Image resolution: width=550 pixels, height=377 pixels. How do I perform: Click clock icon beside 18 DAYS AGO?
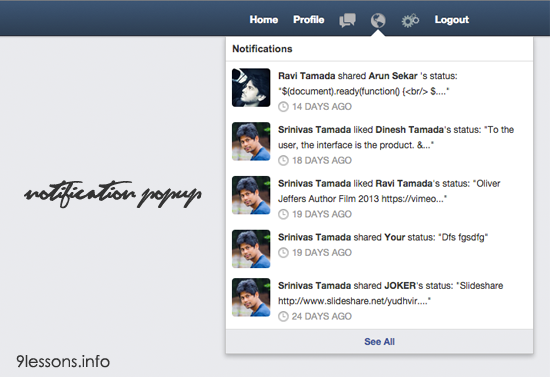coord(283,161)
